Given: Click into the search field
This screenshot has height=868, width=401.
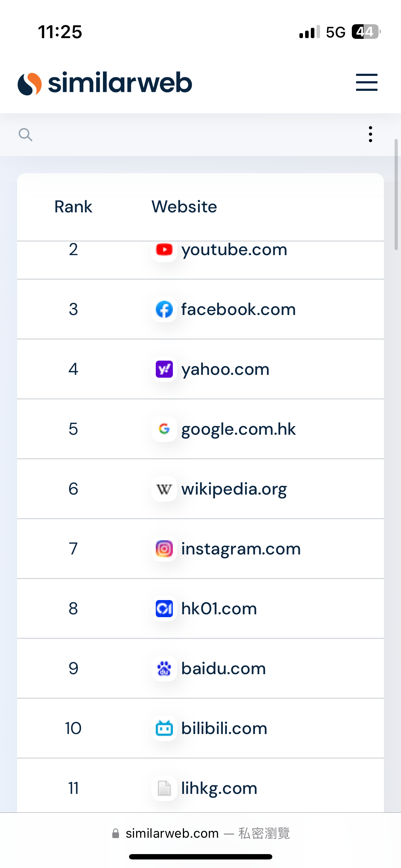Looking at the screenshot, I should [196, 135].
